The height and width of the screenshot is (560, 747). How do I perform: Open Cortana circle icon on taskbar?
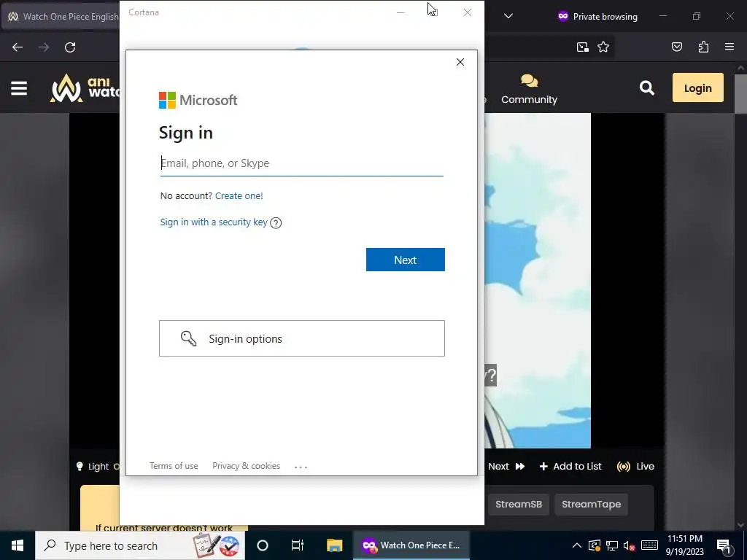click(x=263, y=545)
